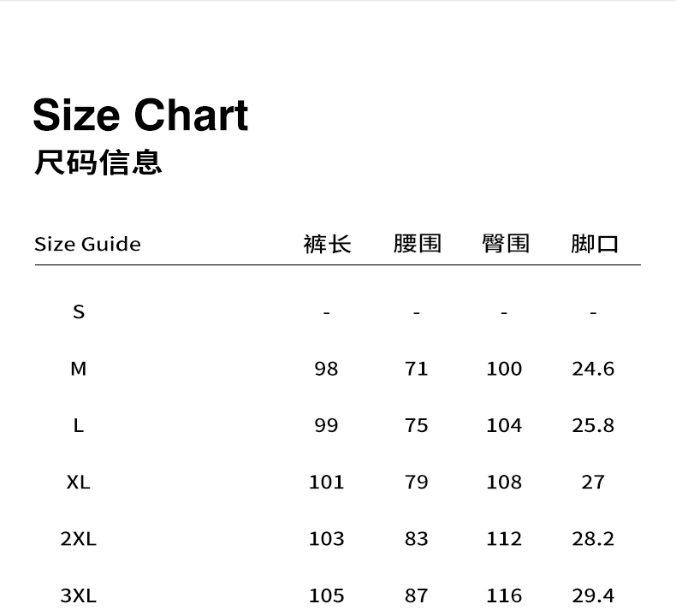676x616 pixels.
Task: Select the Size Guide column header
Action: click(87, 244)
